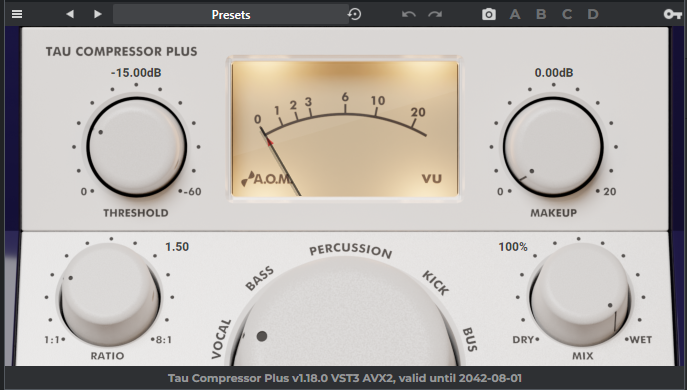The width and height of the screenshot is (687, 390).
Task: Click the preset revert history icon
Action: click(x=354, y=14)
